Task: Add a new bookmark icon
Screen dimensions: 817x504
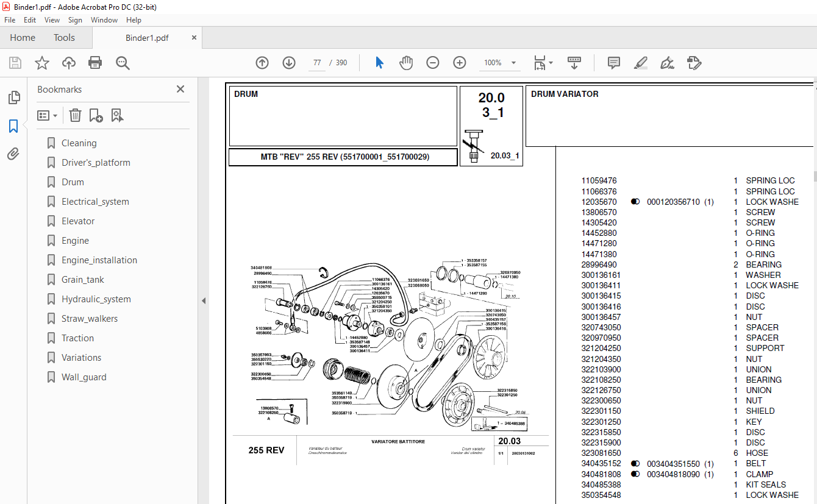Action: [x=96, y=115]
